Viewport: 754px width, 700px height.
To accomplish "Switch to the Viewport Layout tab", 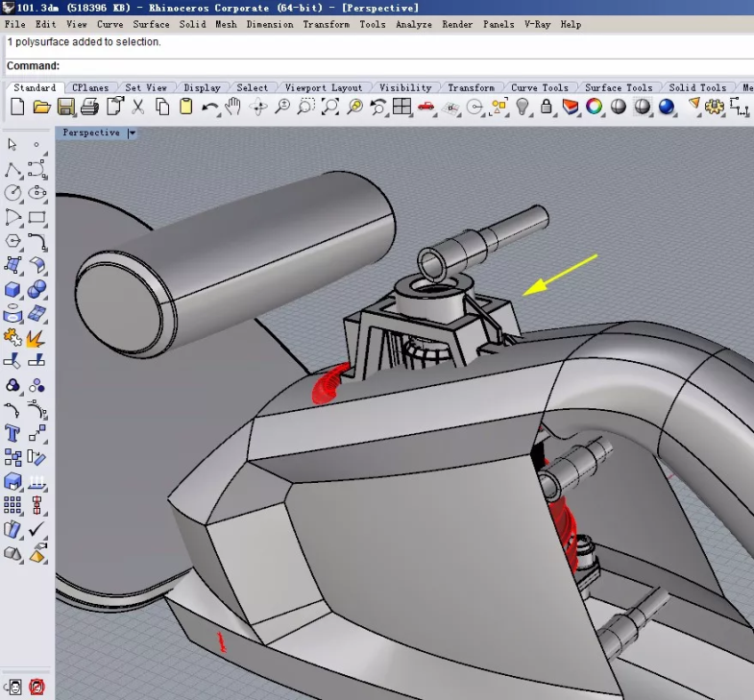I will click(x=324, y=87).
